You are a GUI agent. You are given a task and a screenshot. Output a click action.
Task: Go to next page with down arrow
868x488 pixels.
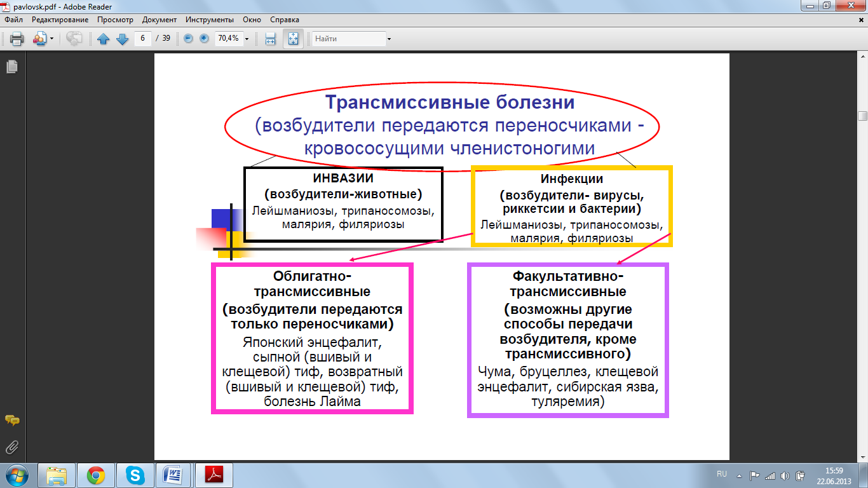click(123, 39)
